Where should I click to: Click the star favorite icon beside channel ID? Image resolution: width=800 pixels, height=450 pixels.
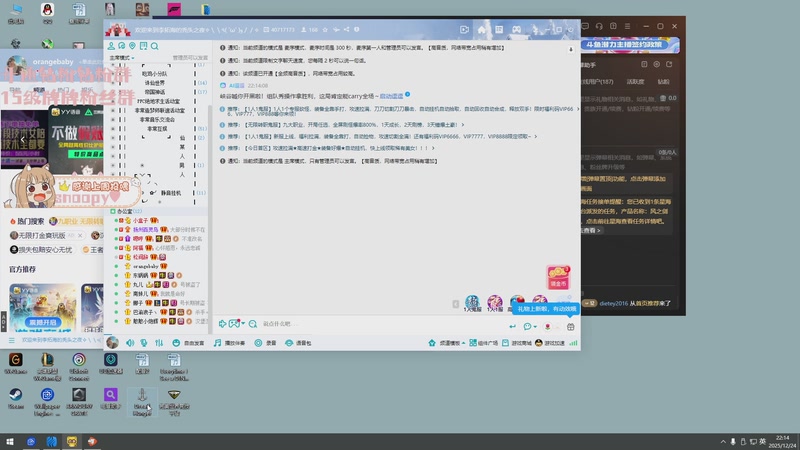coord(325,30)
